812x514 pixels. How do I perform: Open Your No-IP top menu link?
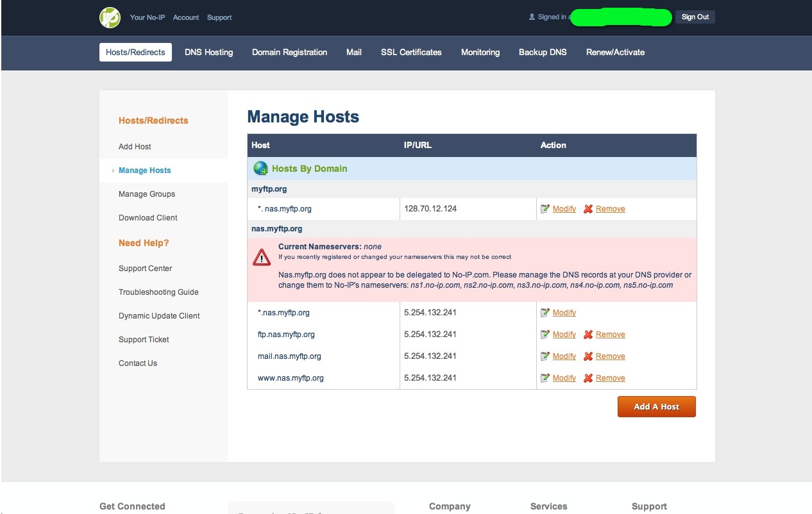[148, 17]
